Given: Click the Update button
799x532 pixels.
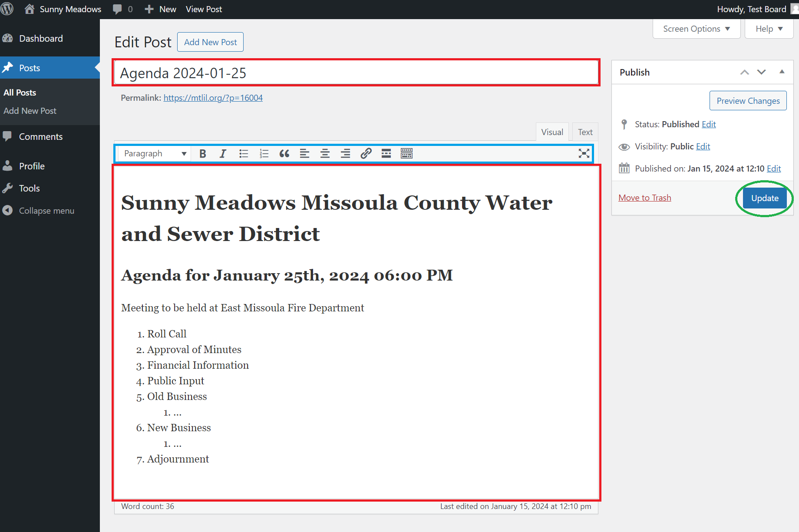Looking at the screenshot, I should click(765, 198).
